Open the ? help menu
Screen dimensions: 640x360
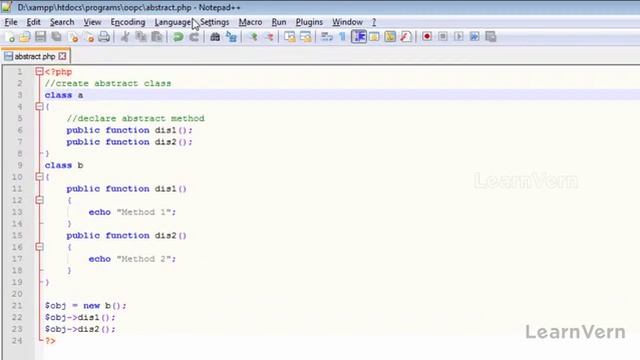pos(373,22)
